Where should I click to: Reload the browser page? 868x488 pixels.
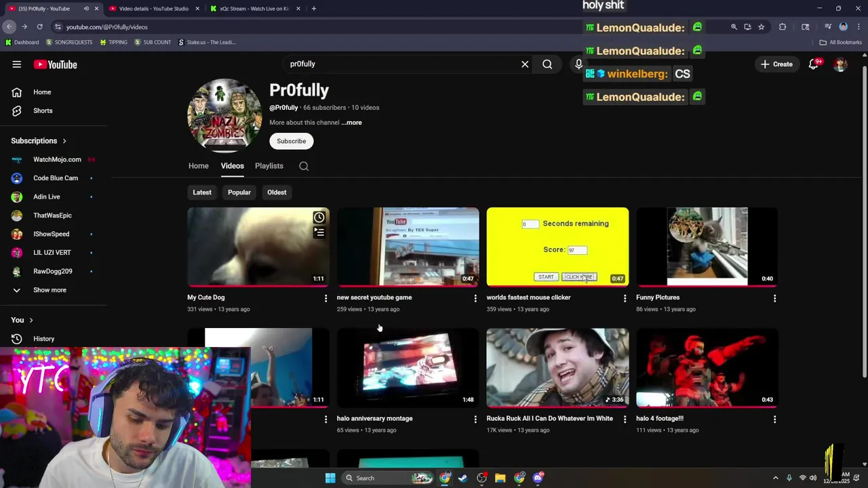[39, 27]
